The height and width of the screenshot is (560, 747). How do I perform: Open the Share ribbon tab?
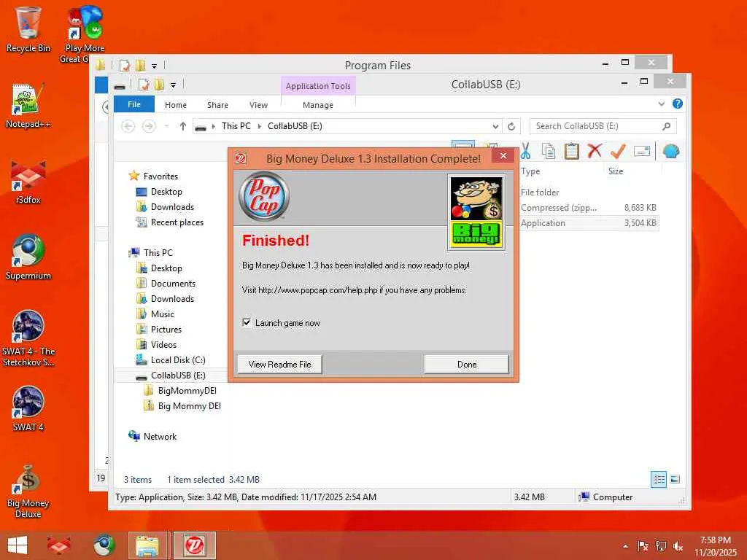(x=217, y=105)
